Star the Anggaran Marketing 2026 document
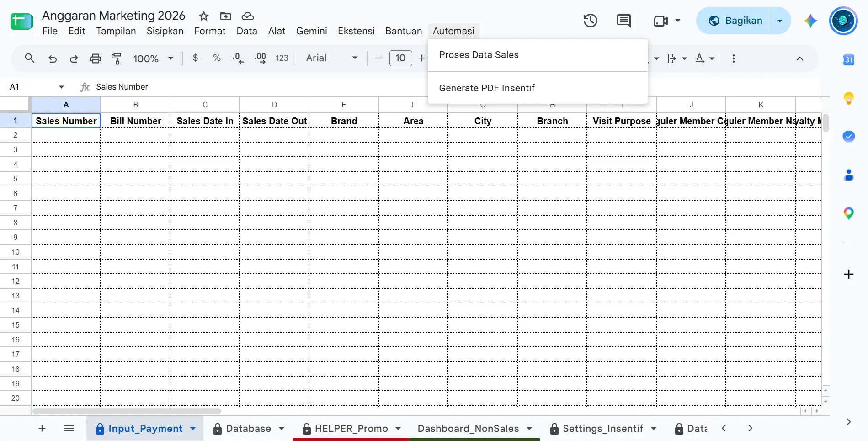 point(204,16)
